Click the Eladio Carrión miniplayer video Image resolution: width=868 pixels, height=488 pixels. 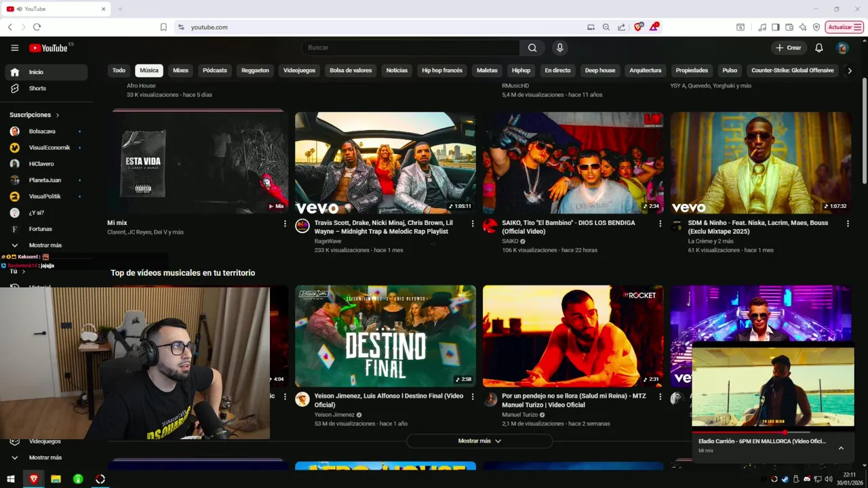773,387
